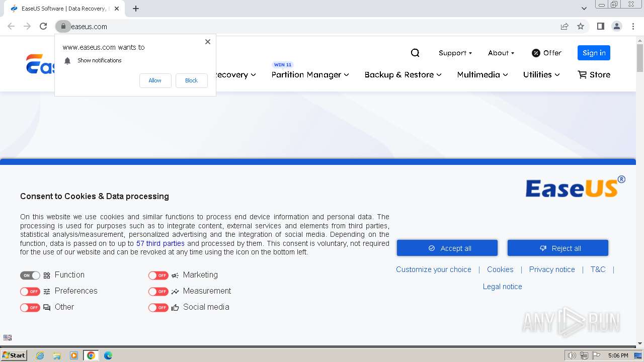Reload the page with refresh icon

point(43,26)
